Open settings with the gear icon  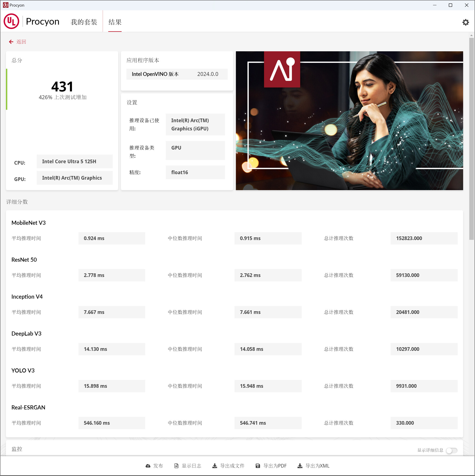click(465, 22)
